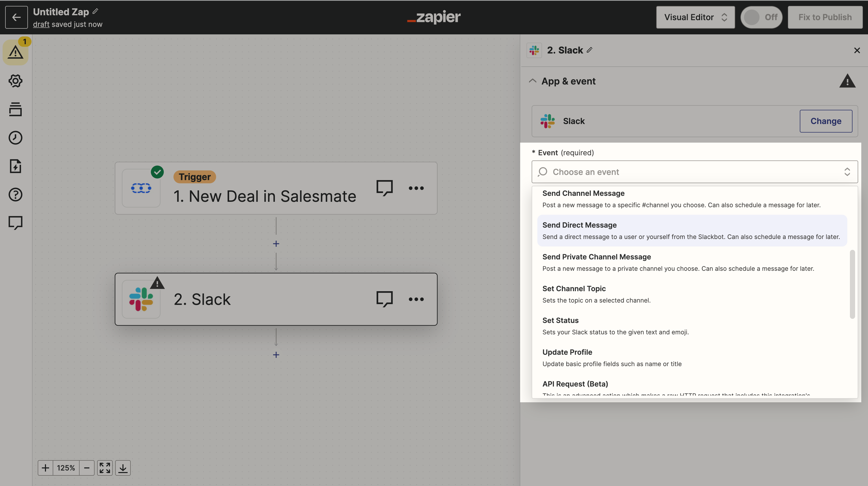Open three-dot menu on the Slack step
The width and height of the screenshot is (868, 486).
pos(416,299)
